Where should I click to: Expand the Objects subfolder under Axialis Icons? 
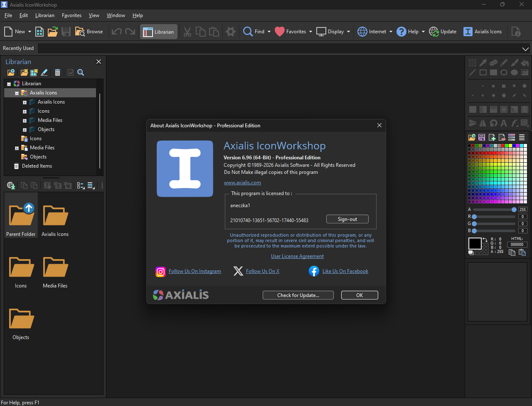click(x=25, y=130)
